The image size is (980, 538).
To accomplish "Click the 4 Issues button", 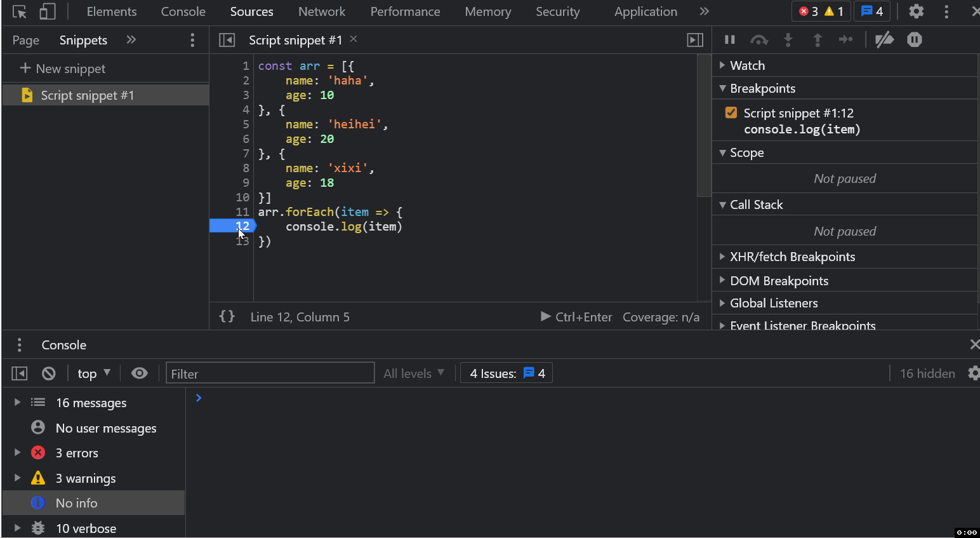I will [507, 373].
